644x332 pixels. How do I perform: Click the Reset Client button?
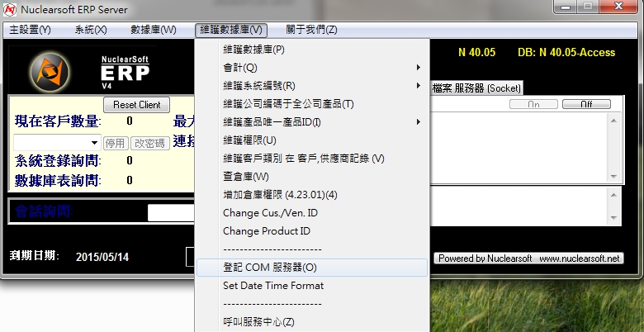(x=137, y=105)
